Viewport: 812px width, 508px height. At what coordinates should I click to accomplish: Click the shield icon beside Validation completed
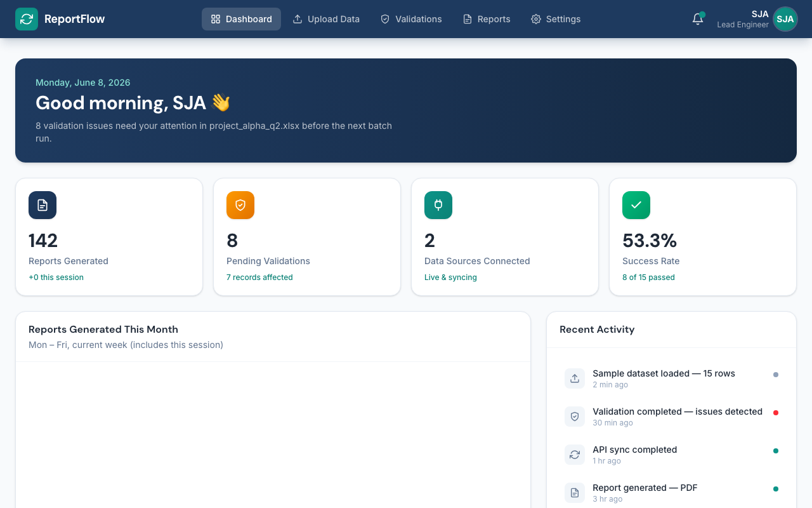[x=575, y=417]
